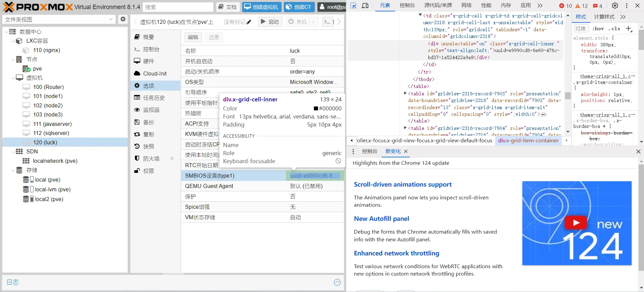644x292 pixels.
Task: Click the 编辑 edit button
Action: click(x=193, y=37)
